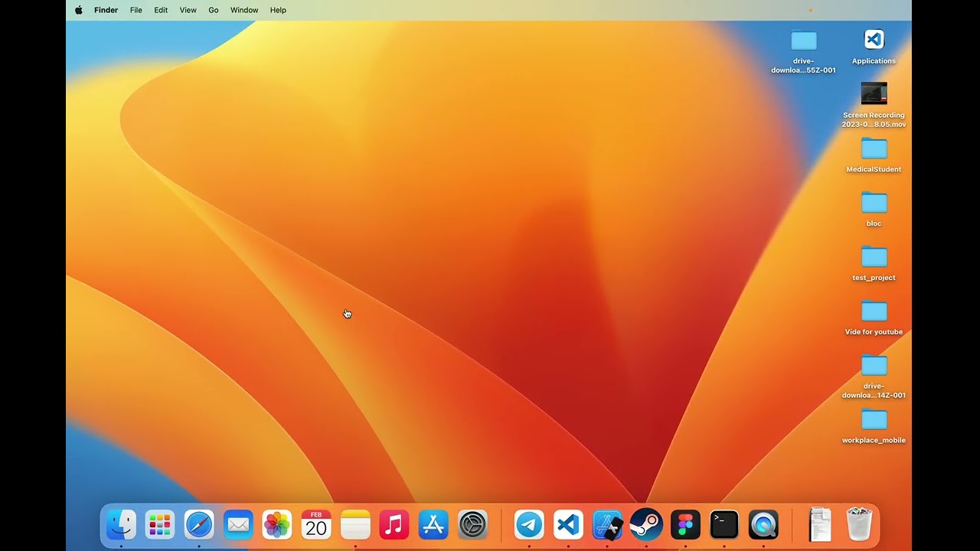This screenshot has width=980, height=551.
Task: Open the View menu
Action: pos(188,10)
